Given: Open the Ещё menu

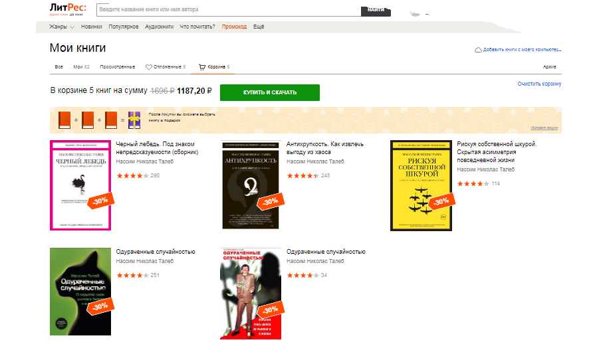Looking at the screenshot, I should coord(259,27).
